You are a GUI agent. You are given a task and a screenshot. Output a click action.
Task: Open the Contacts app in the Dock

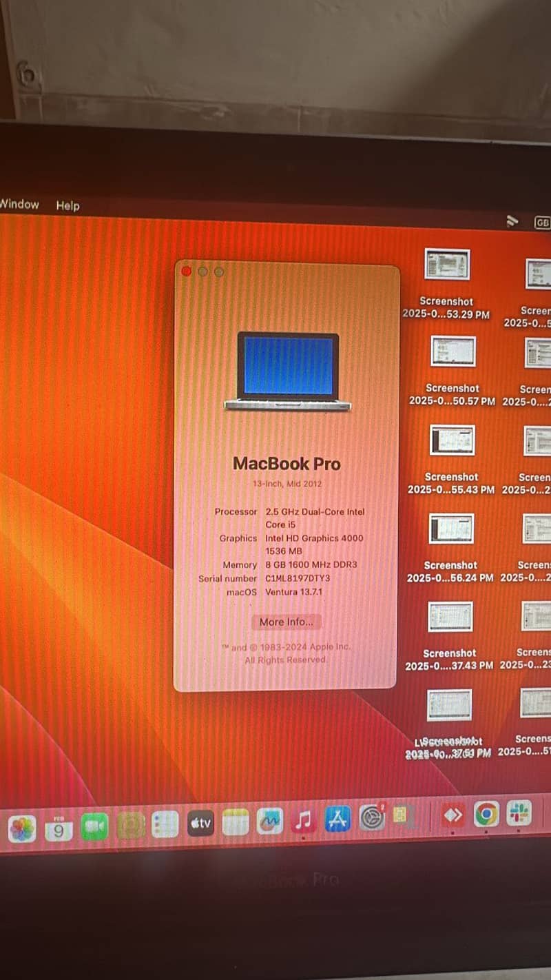pos(130,825)
